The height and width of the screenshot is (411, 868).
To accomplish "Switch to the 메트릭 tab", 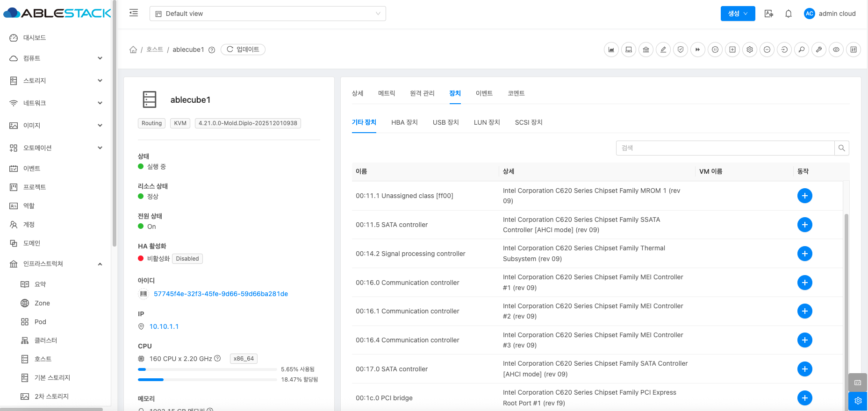I will [x=386, y=93].
